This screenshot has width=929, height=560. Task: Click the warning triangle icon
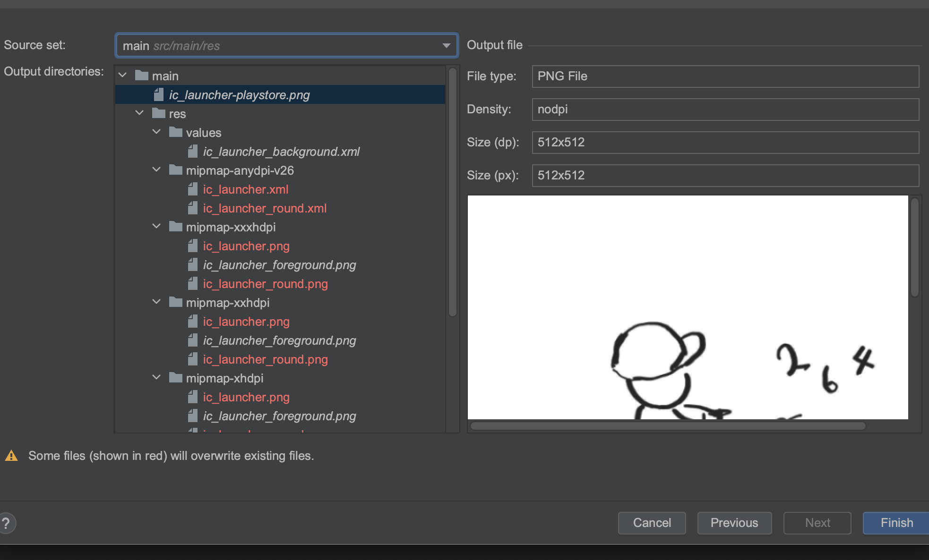point(11,456)
